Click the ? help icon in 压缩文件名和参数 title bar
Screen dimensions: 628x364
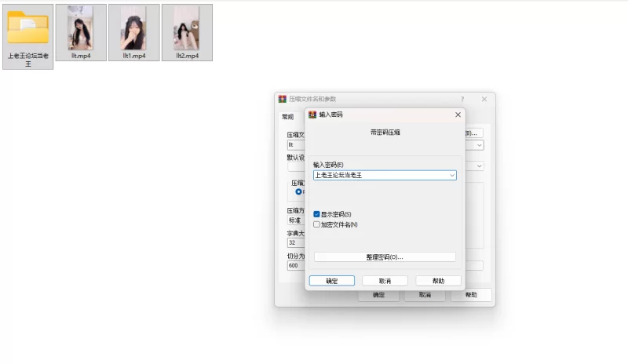(x=462, y=99)
